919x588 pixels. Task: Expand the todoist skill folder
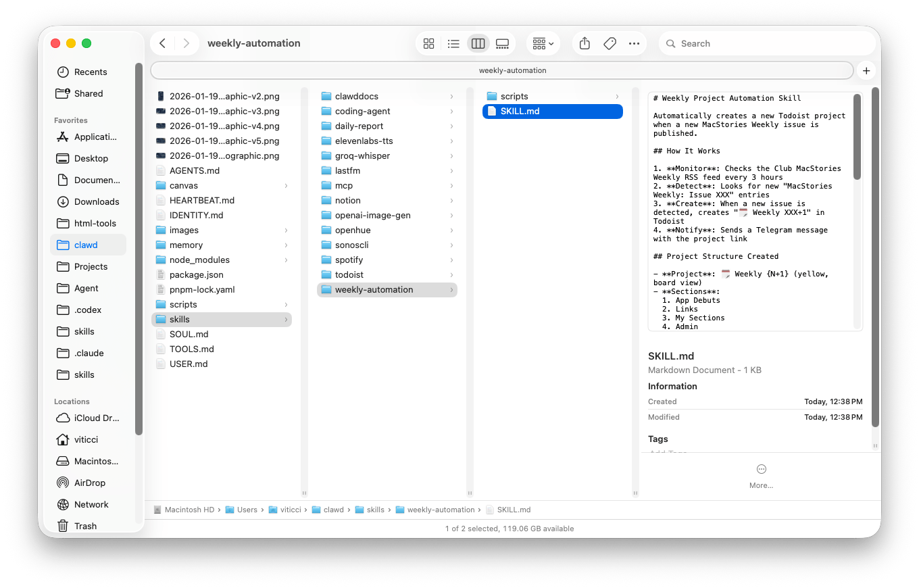[x=349, y=274]
